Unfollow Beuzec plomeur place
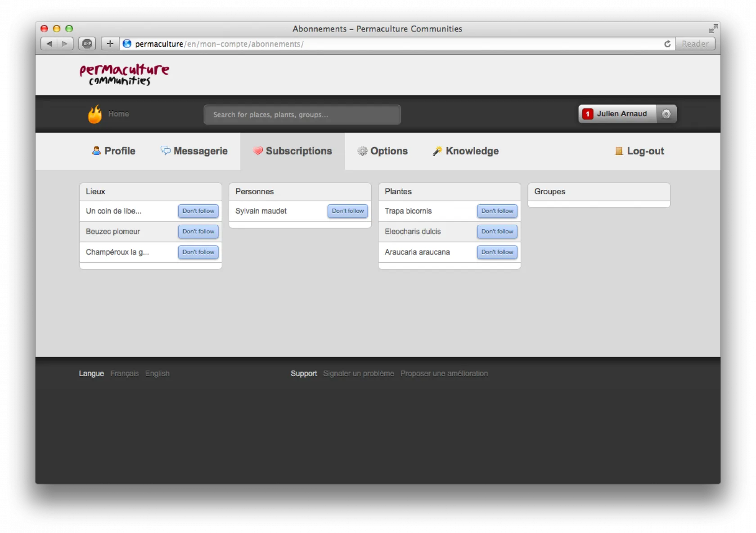This screenshot has width=756, height=533. [x=198, y=232]
